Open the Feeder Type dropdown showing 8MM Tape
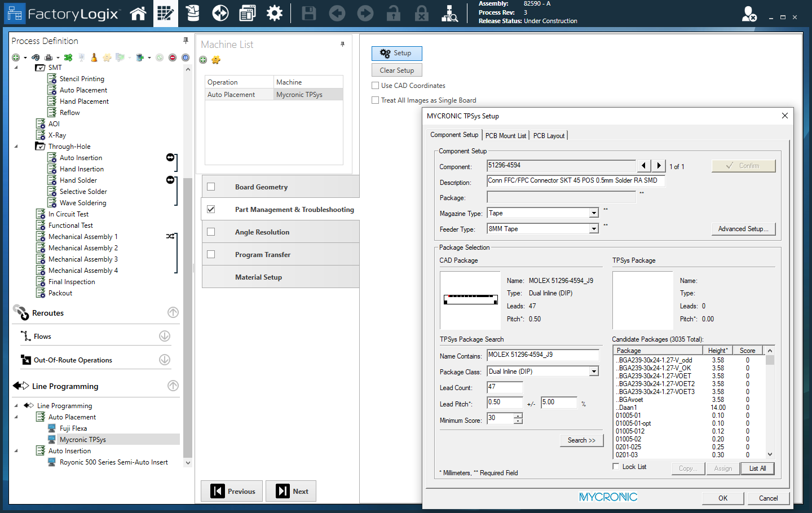812x513 pixels. [595, 228]
